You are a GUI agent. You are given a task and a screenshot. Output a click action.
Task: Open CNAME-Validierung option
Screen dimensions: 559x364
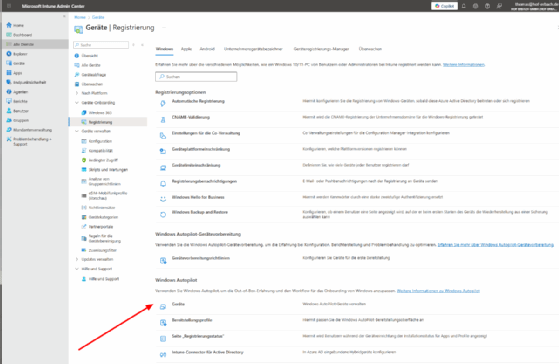click(191, 117)
